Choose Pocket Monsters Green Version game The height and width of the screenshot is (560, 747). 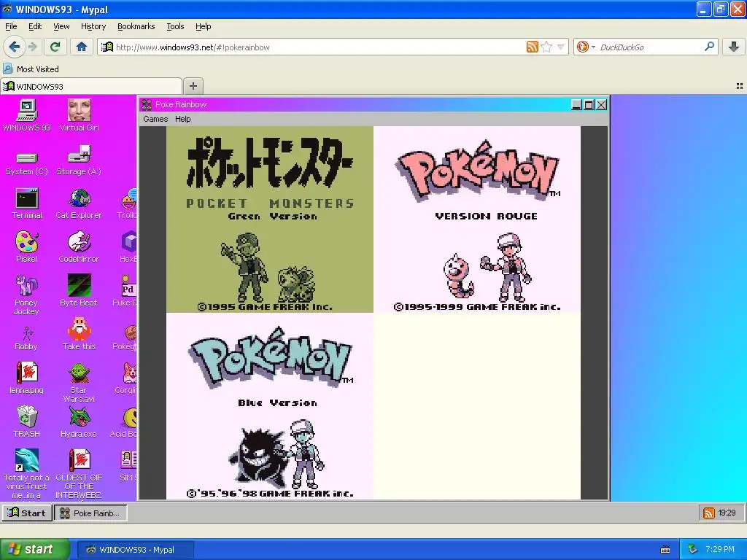(270, 219)
